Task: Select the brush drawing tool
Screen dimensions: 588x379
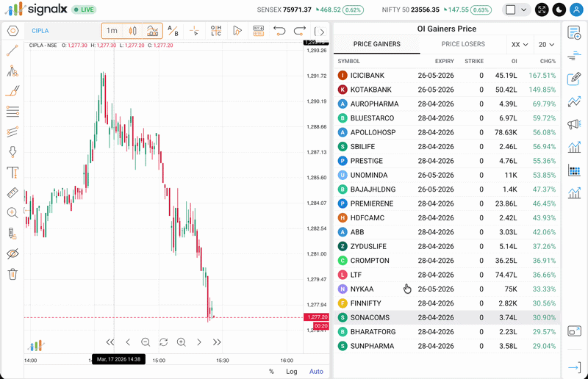Action: (12, 91)
